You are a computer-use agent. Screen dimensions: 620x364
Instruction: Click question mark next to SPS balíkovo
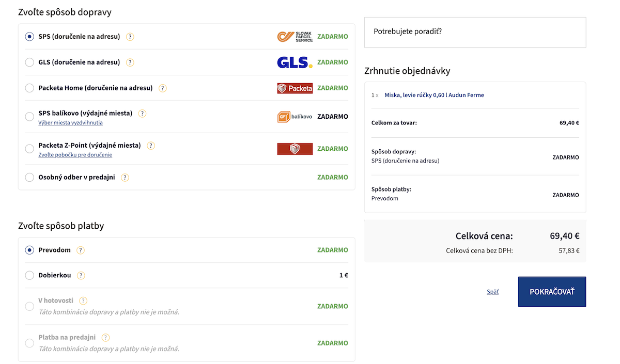pyautogui.click(x=143, y=114)
